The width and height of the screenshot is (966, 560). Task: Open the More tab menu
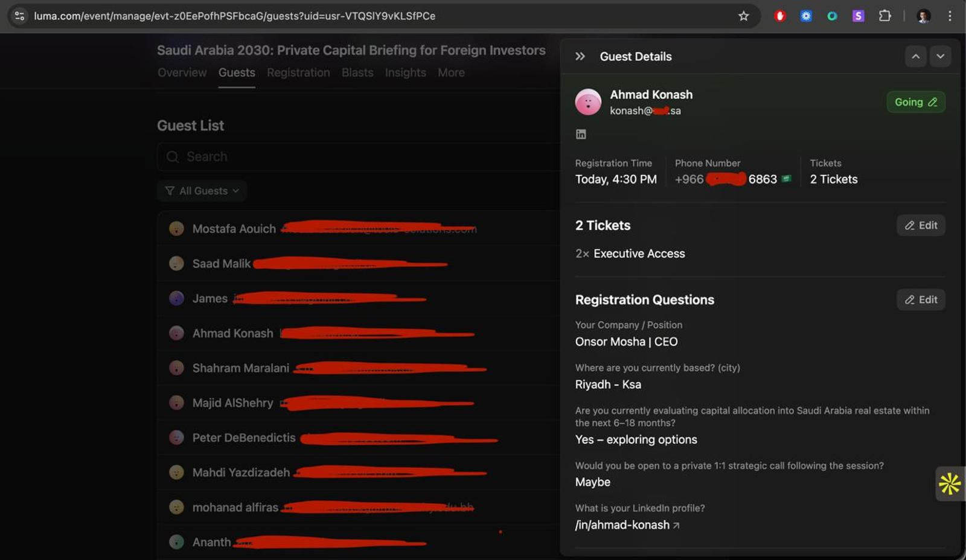[451, 72]
